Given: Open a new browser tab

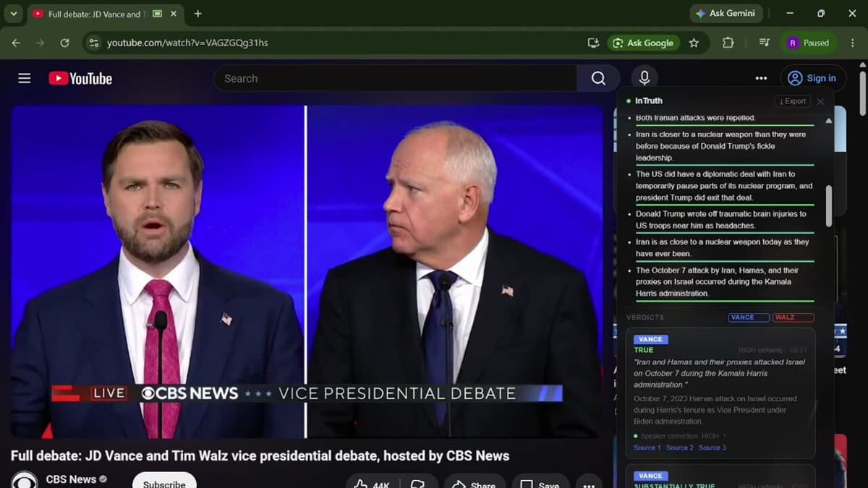Looking at the screenshot, I should coord(197,14).
